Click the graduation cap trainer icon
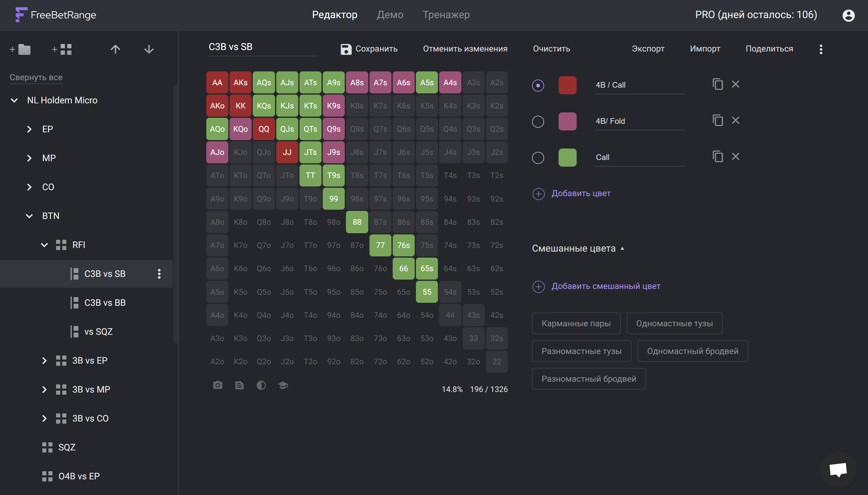 (x=283, y=385)
